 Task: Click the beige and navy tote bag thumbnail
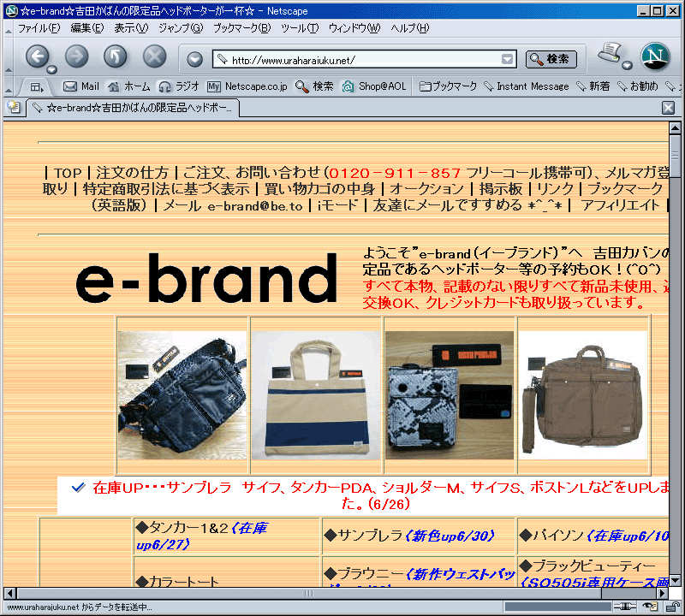[316, 395]
